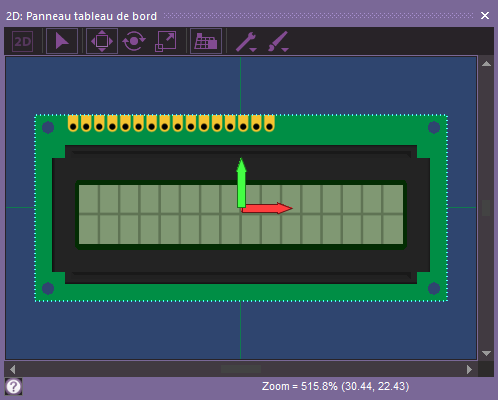Click the horizontal scrollbar thumb
The height and width of the screenshot is (400, 498).
click(x=241, y=369)
